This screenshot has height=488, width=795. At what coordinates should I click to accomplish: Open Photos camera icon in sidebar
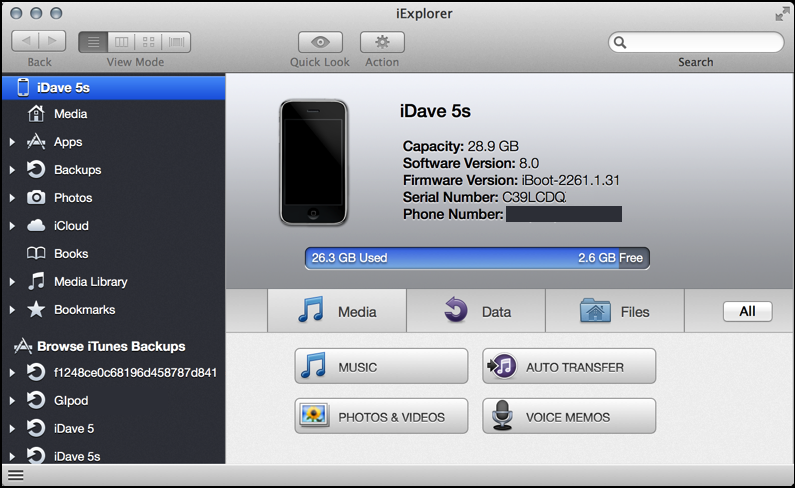35,197
